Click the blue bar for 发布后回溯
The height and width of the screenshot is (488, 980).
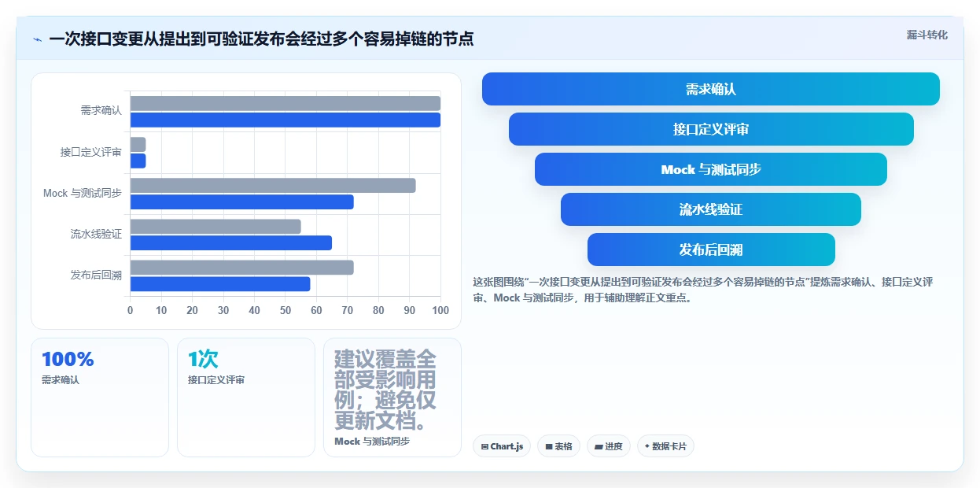[220, 283]
